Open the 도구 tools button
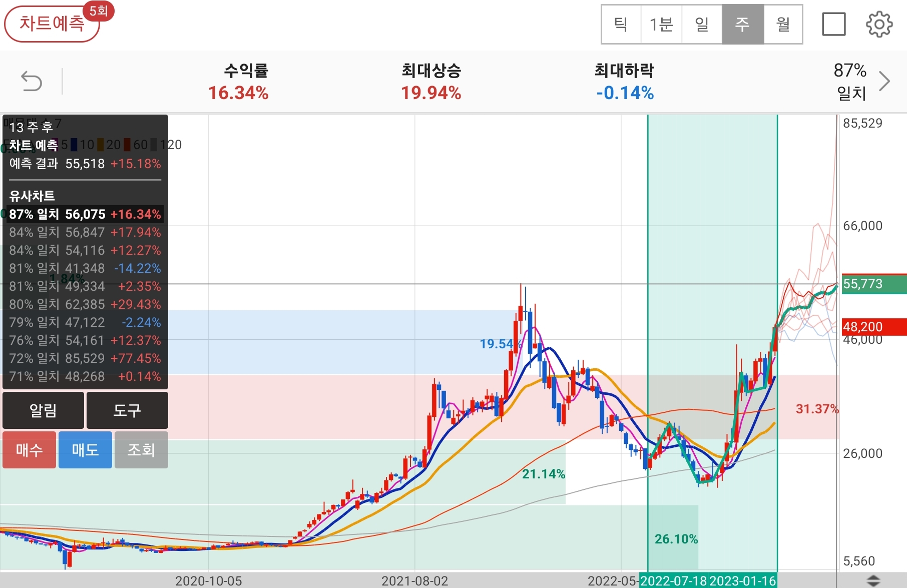The image size is (907, 588). pos(127,410)
